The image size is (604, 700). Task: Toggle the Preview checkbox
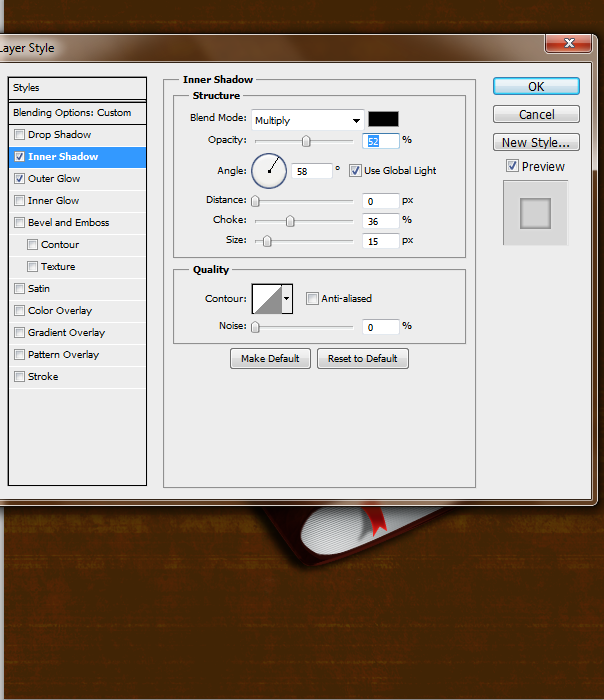click(512, 166)
